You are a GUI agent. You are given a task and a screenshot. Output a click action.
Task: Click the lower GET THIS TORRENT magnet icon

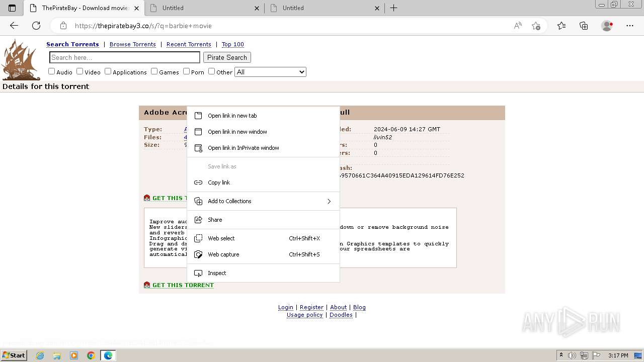(x=147, y=285)
